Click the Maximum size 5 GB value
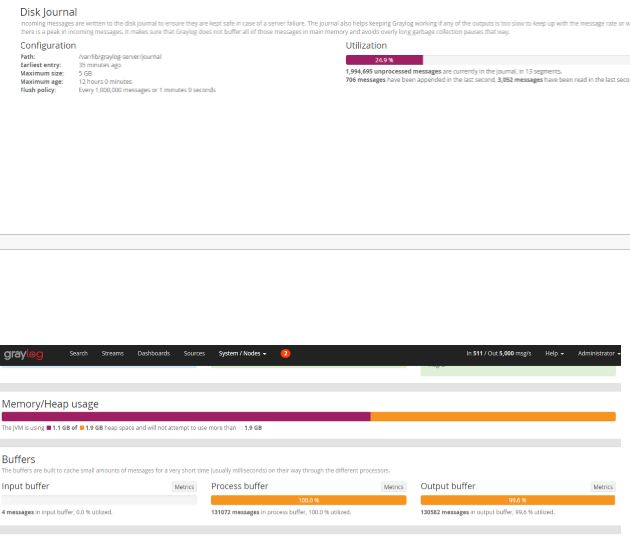Image resolution: width=630 pixels, height=540 pixels. pos(85,74)
